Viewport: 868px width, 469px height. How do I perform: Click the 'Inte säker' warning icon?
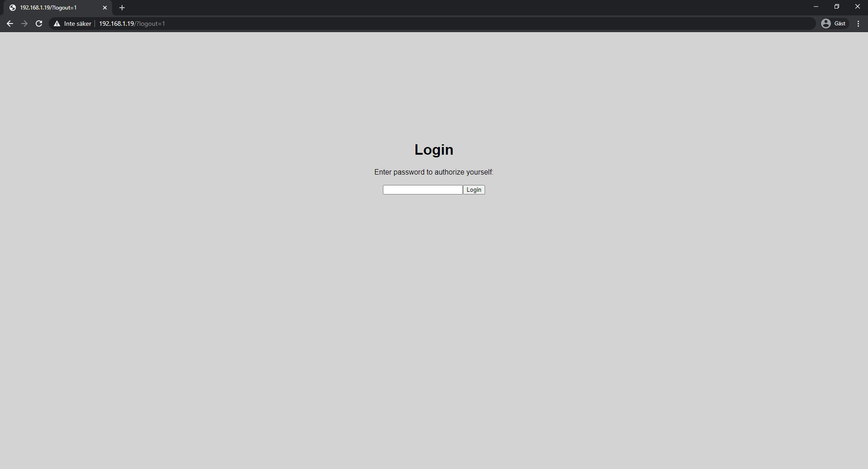click(57, 24)
